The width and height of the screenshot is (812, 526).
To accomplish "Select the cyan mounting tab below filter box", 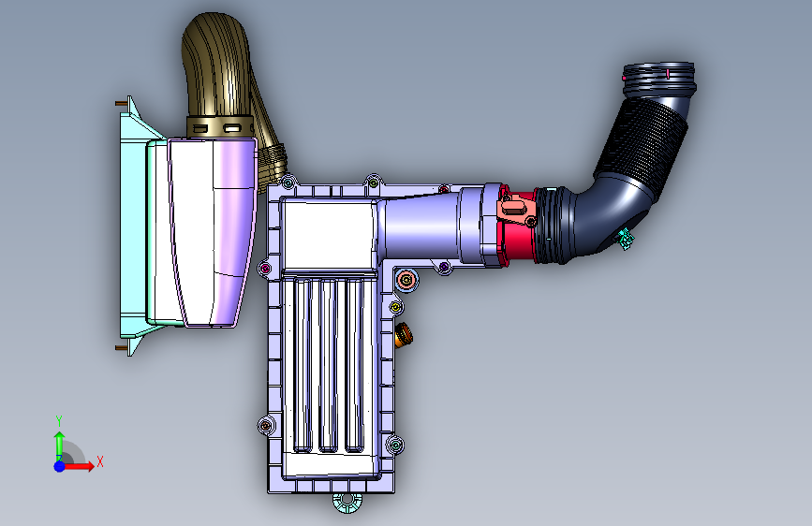I will 347,503.
